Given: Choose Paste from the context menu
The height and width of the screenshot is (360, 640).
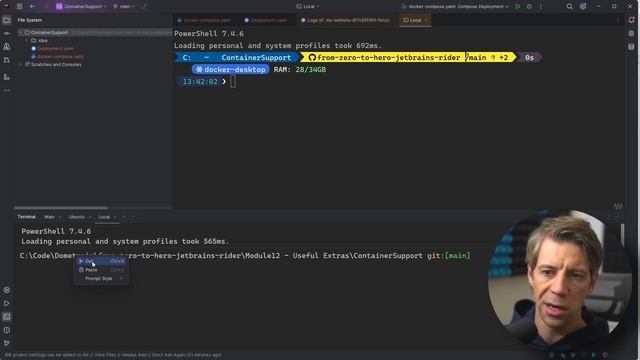Looking at the screenshot, I should [x=101, y=270].
